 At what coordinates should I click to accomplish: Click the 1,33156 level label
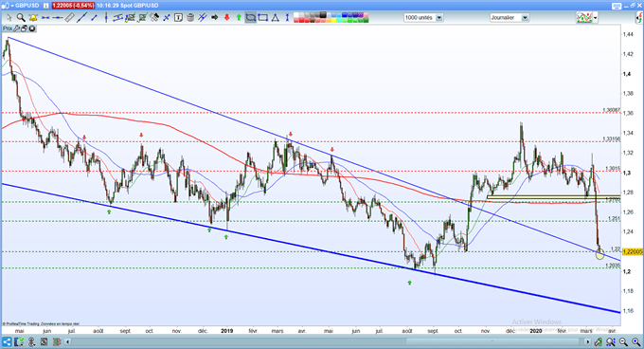click(x=611, y=139)
